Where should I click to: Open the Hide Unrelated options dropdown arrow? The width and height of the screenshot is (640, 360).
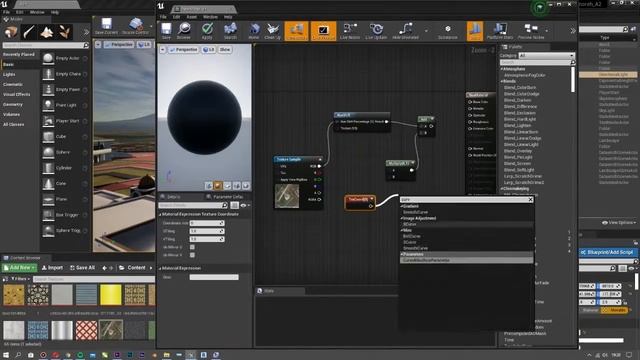(x=427, y=31)
